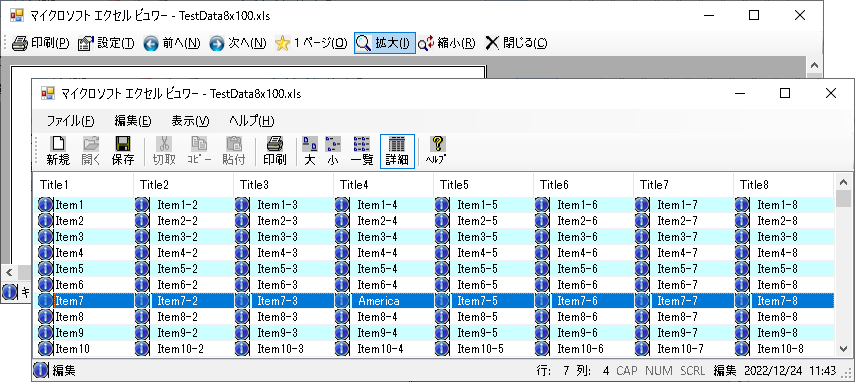Click the 1ページ(O) star button
Screen dimensions: 855x382
click(x=311, y=43)
